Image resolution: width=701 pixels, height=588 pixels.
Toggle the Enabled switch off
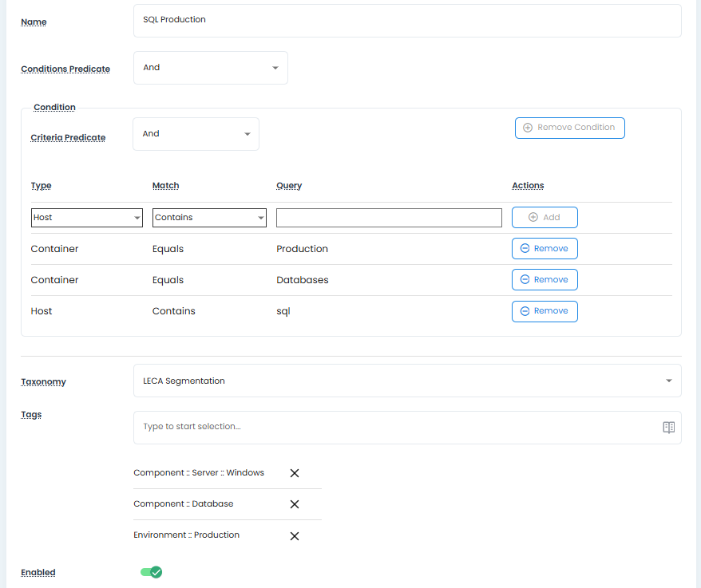click(151, 572)
